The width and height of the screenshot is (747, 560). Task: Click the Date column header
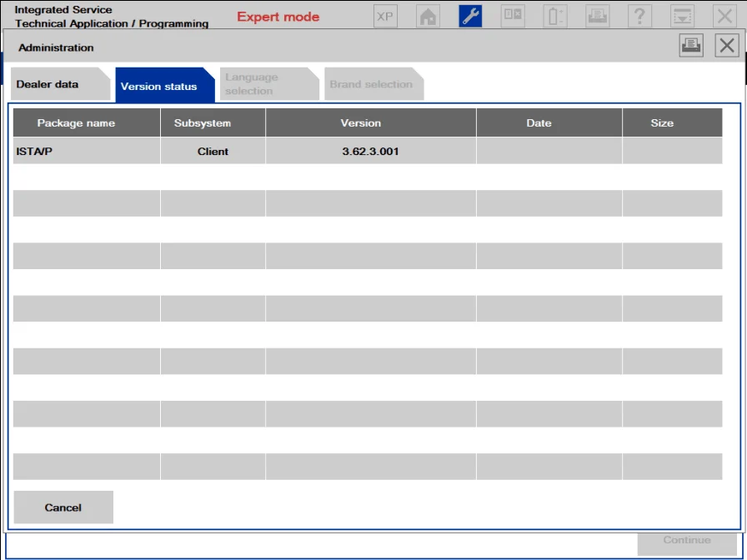coord(538,122)
